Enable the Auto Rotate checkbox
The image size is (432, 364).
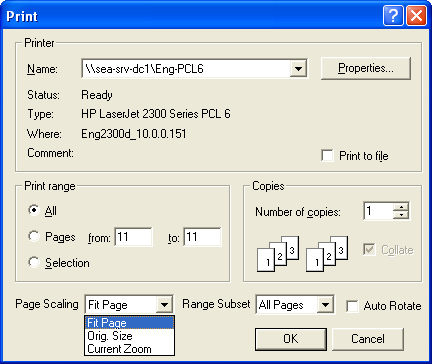tap(352, 306)
